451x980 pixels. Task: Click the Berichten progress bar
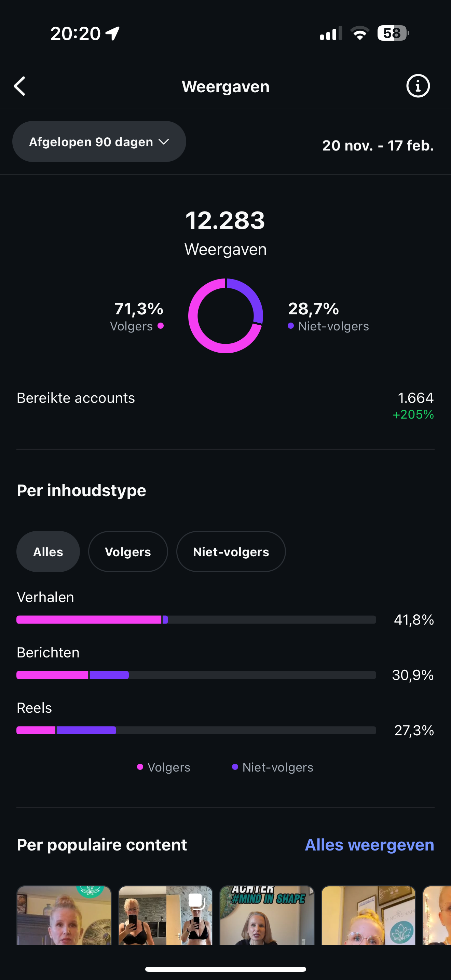pyautogui.click(x=196, y=675)
